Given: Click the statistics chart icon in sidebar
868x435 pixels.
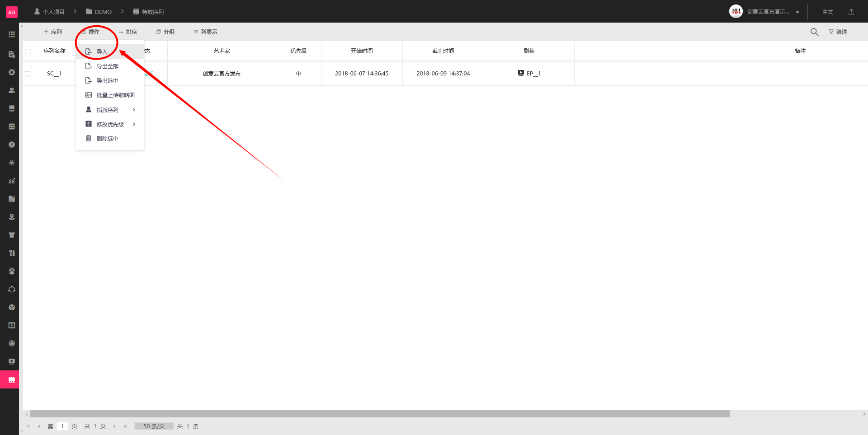Looking at the screenshot, I should (12, 181).
